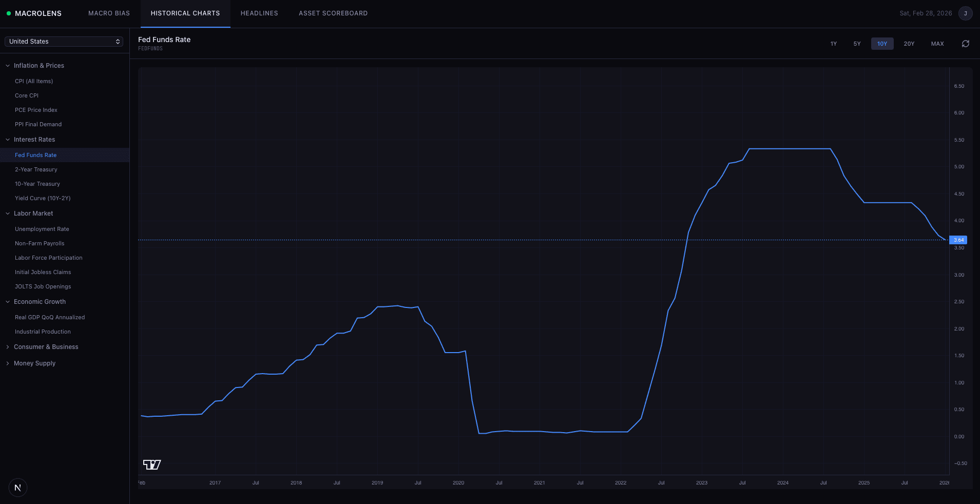Open the Asset Scoreboard tab

point(333,13)
